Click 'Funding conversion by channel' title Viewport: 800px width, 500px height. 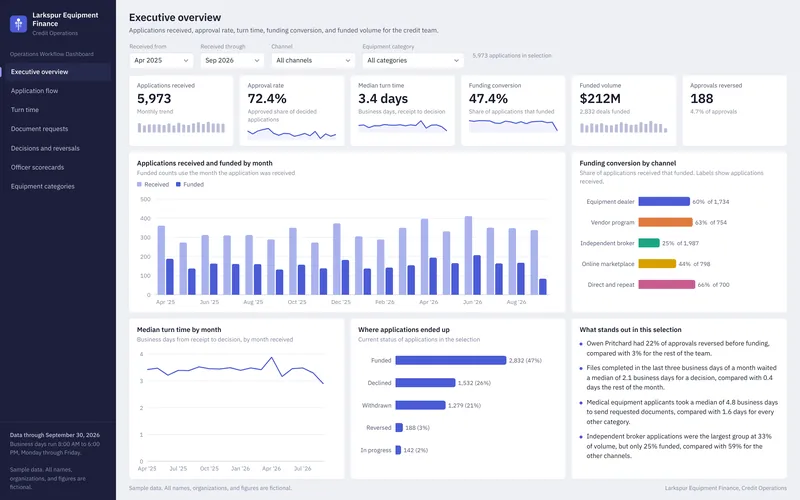point(628,163)
